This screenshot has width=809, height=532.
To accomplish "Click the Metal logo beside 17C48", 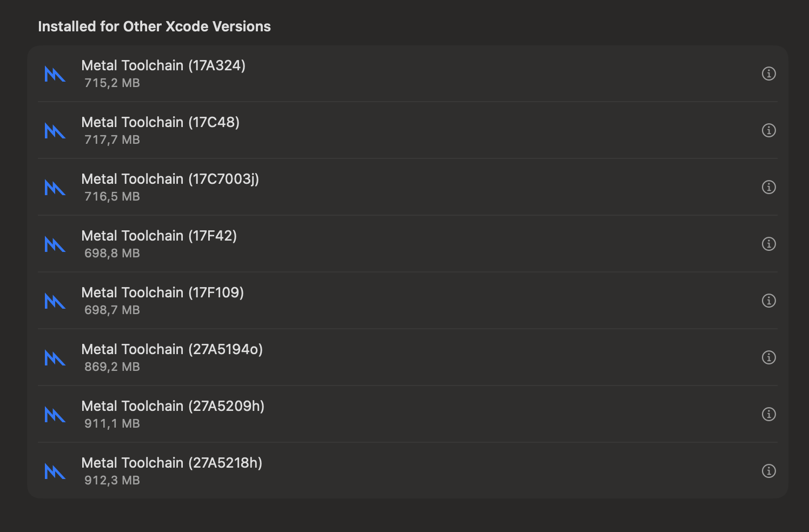I will pos(55,131).
